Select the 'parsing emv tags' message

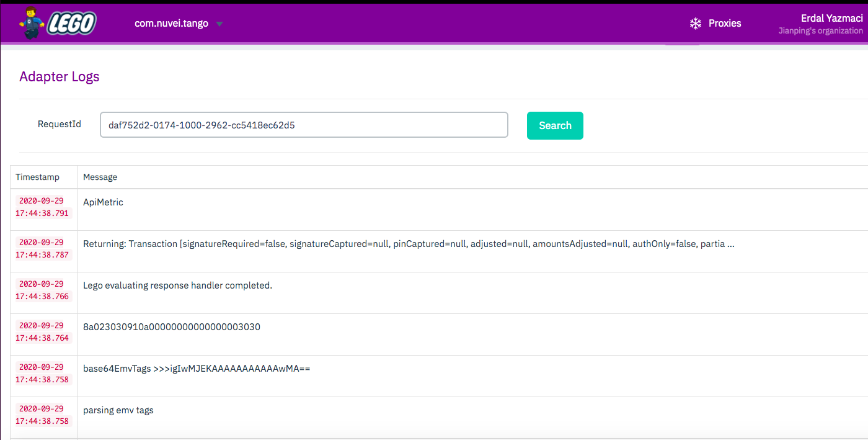point(118,410)
